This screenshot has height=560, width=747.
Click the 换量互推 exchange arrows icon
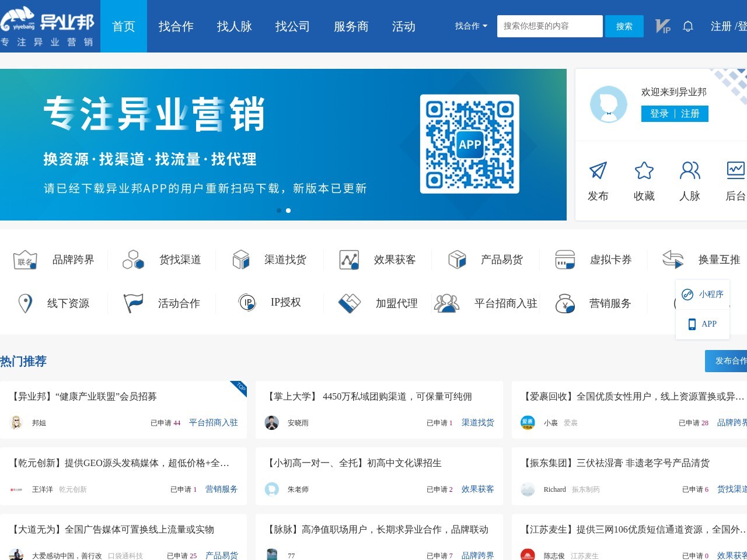coord(673,260)
